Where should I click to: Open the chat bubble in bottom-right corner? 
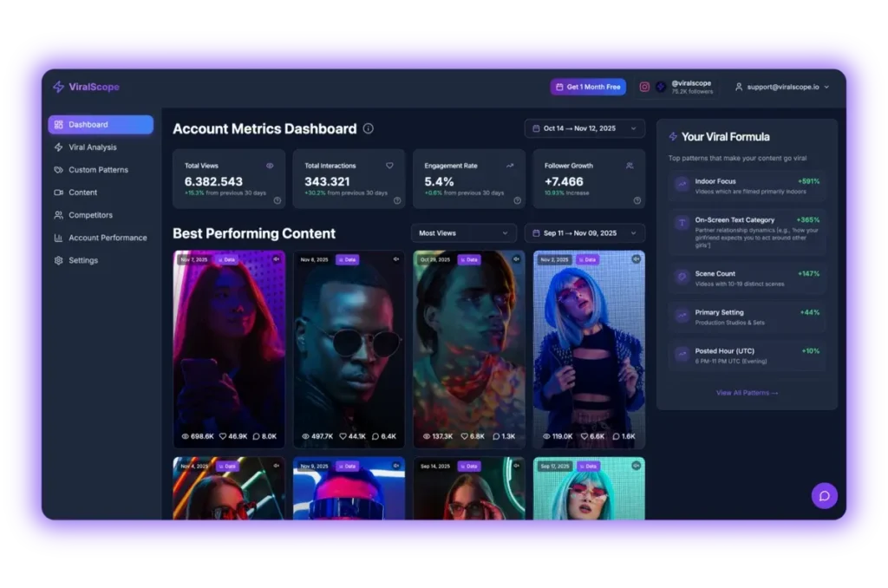tap(825, 496)
